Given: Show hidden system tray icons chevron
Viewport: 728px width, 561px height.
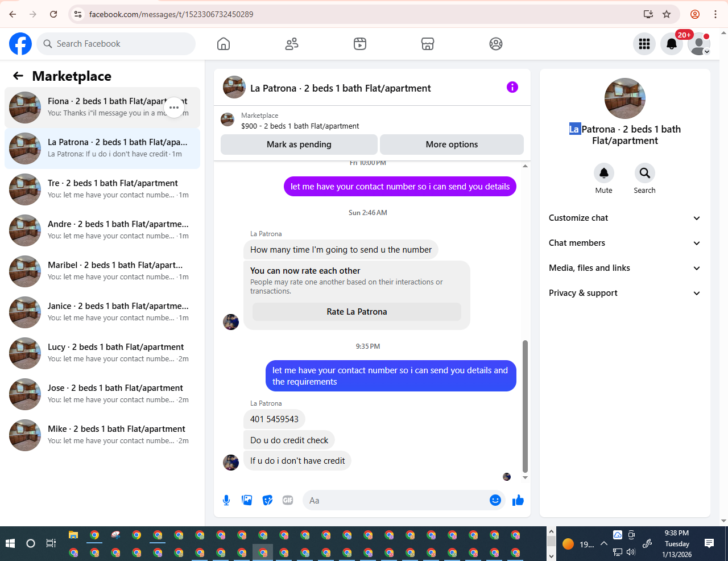Looking at the screenshot, I should coord(604,543).
